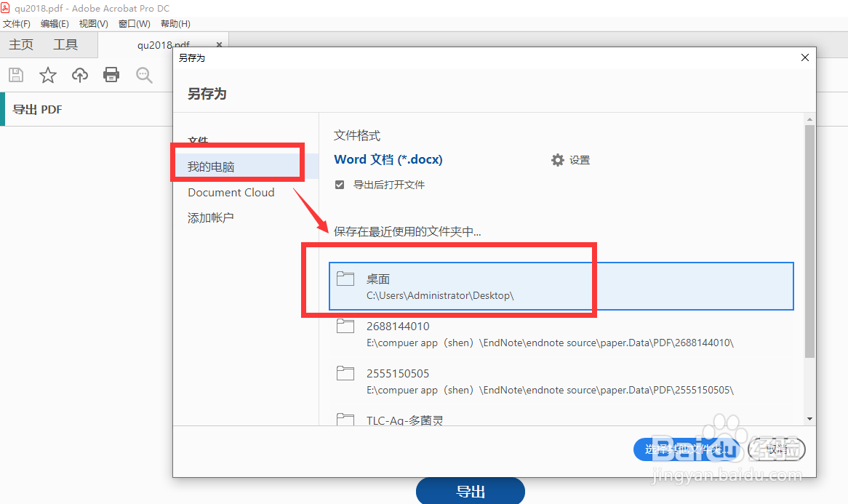Open the settings gear in Save As dialog
848x504 pixels.
558,160
